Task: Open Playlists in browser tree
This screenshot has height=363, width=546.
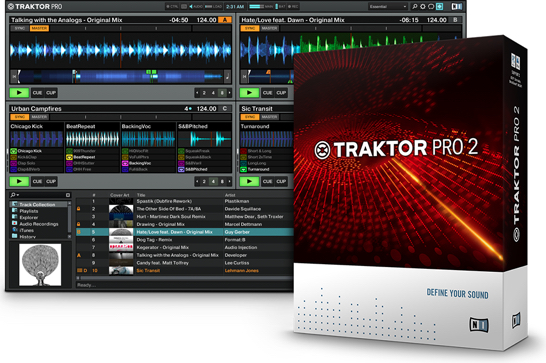Action: [x=29, y=211]
